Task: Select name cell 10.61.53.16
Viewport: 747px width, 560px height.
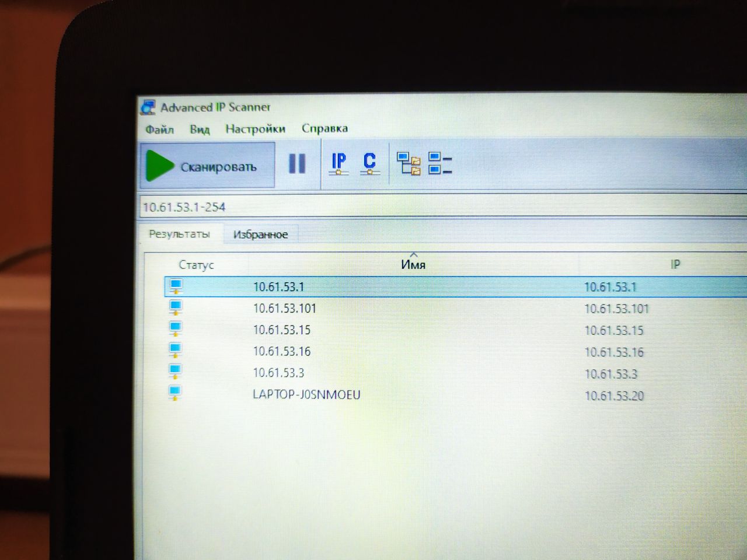Action: (x=281, y=352)
